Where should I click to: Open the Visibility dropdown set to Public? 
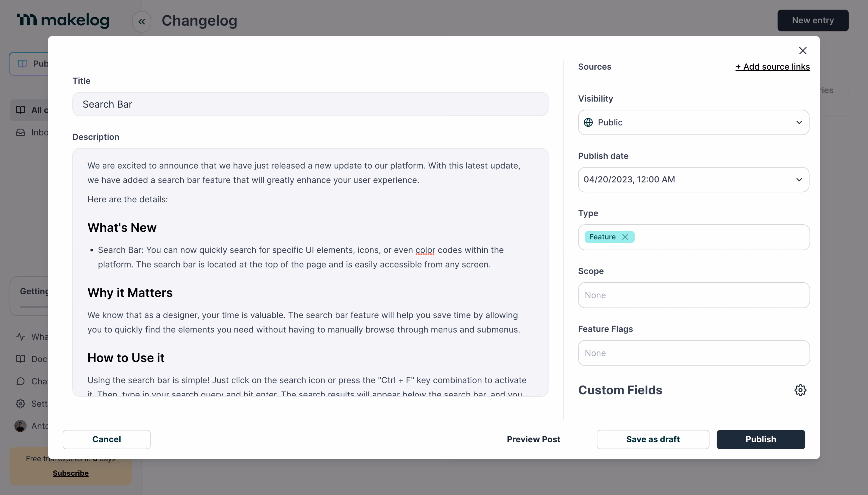(x=693, y=122)
